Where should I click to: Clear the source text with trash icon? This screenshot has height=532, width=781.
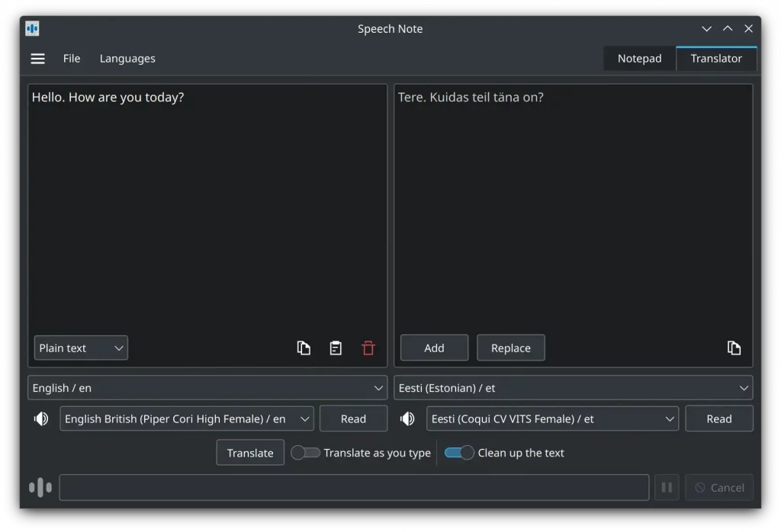pos(368,348)
